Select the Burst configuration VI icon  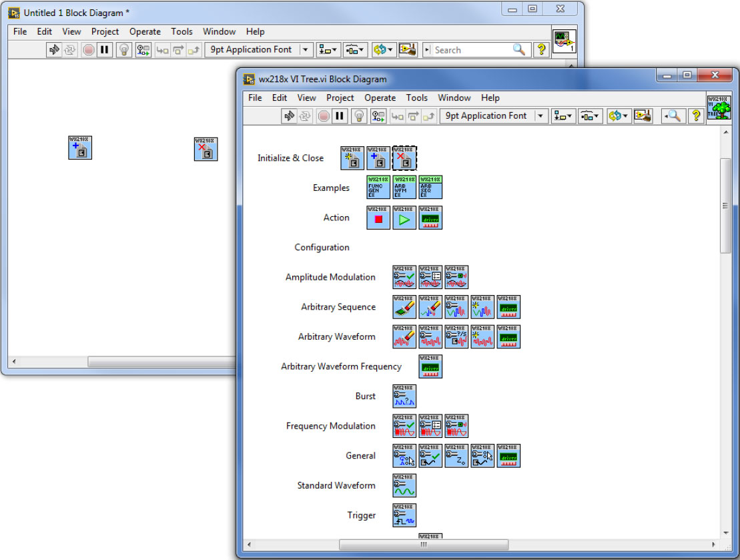[404, 396]
